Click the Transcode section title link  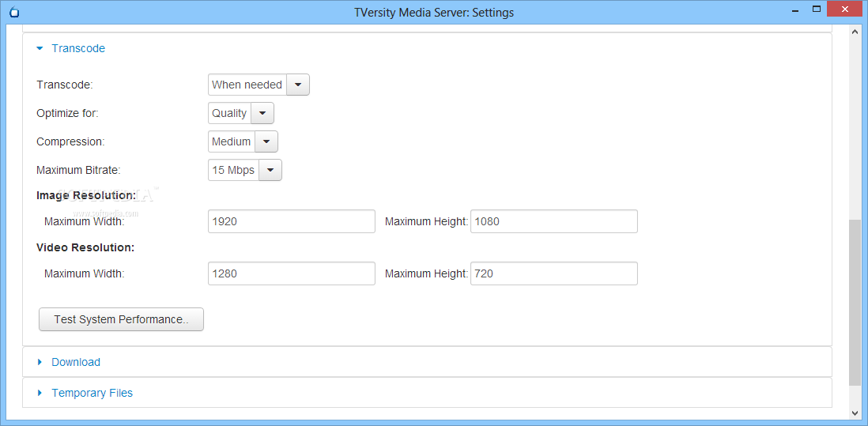click(78, 49)
